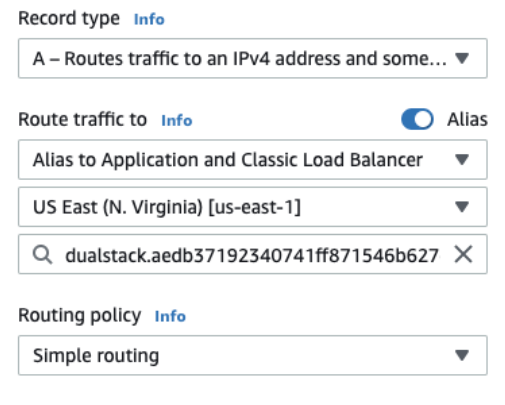Open Info link next to Record type
Screen dimensions: 505x405
[149, 19]
